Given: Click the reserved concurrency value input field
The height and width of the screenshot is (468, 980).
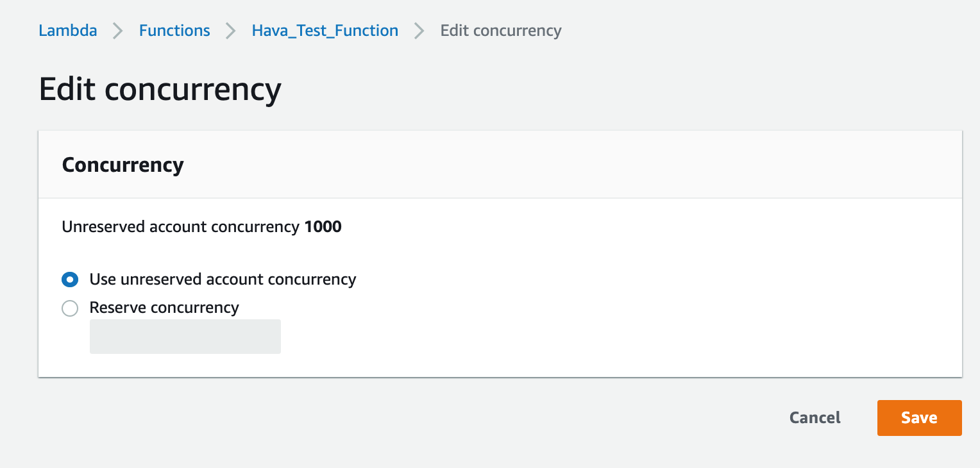Looking at the screenshot, I should (185, 336).
